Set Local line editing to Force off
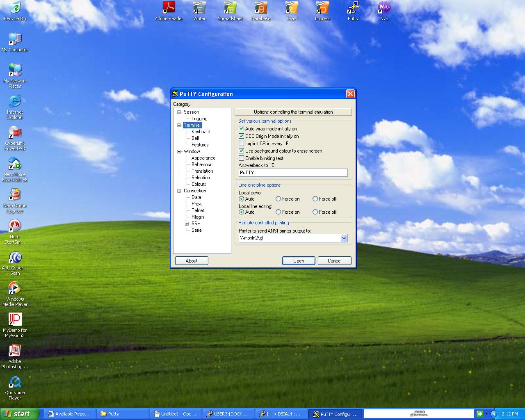The height and width of the screenshot is (420, 525). click(x=315, y=212)
